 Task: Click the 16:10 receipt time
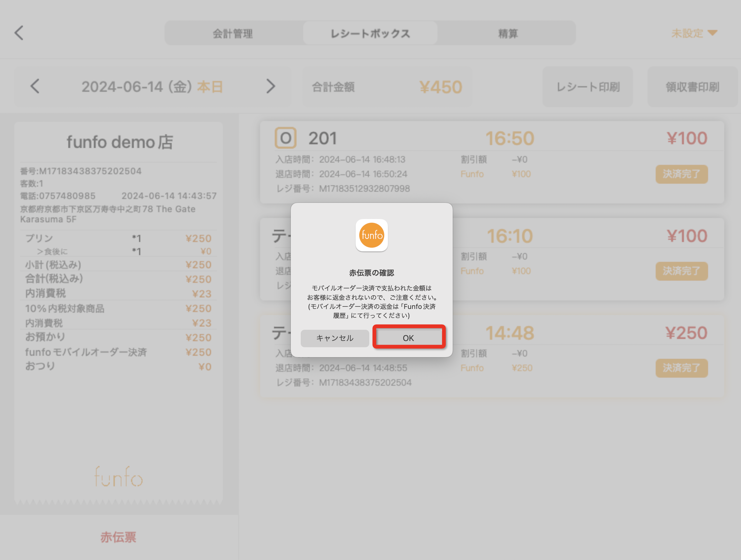[x=510, y=236]
